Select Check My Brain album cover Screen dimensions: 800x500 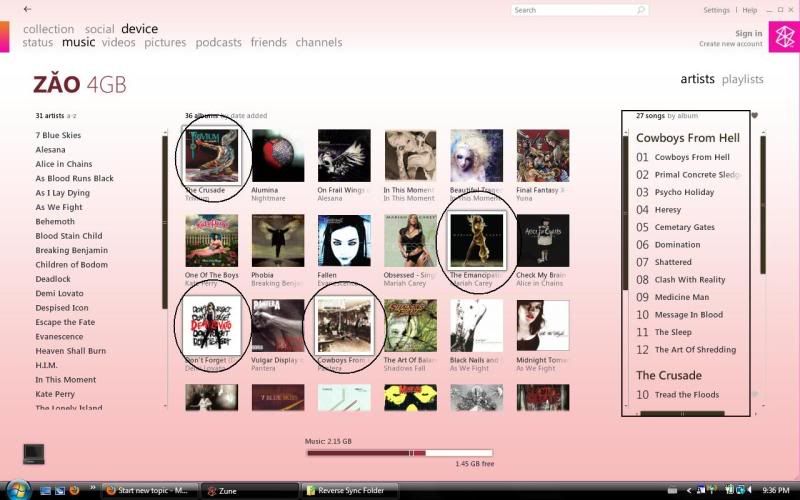(x=543, y=240)
